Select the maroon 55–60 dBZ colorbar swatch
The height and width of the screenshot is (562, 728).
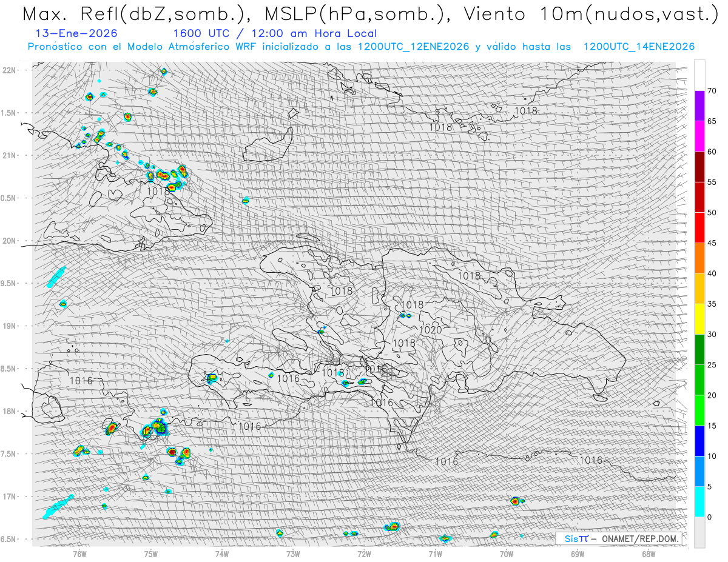click(699, 167)
